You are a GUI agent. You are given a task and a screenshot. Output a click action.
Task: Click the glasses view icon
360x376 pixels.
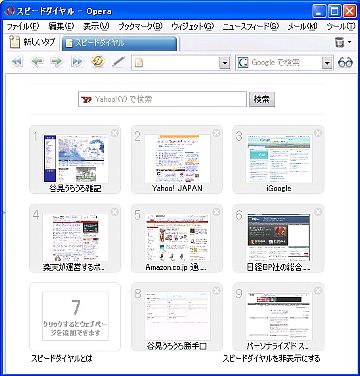point(345,62)
